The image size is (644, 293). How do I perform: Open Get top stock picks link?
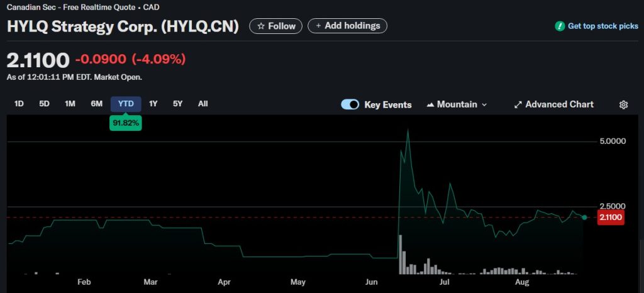[x=603, y=26]
